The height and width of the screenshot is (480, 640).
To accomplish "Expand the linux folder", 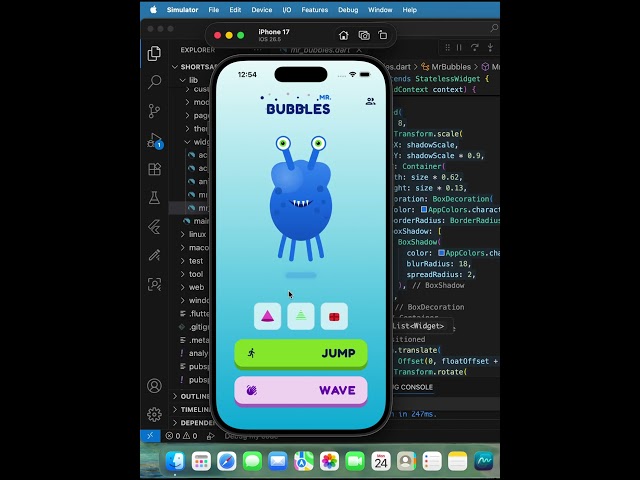I will click(x=182, y=234).
